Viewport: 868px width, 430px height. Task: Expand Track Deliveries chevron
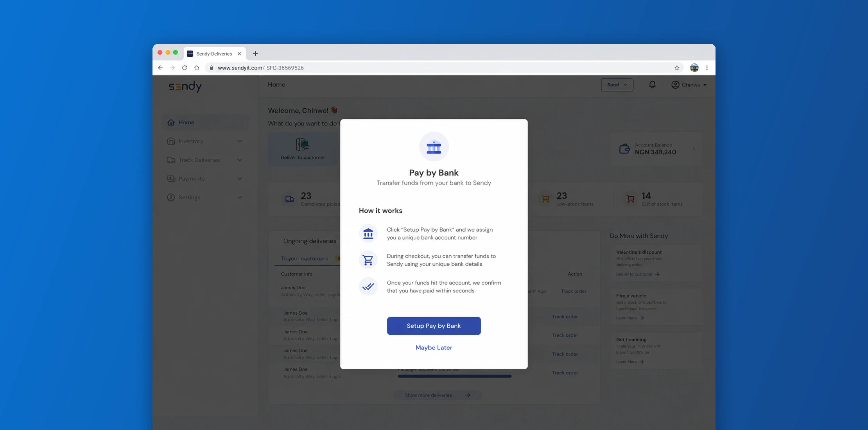tap(240, 160)
